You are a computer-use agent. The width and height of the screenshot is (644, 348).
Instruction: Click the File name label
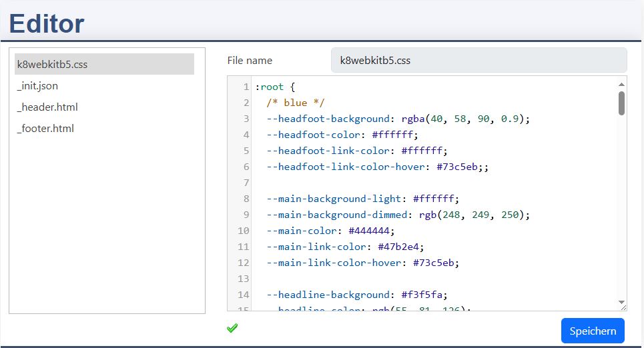click(250, 60)
